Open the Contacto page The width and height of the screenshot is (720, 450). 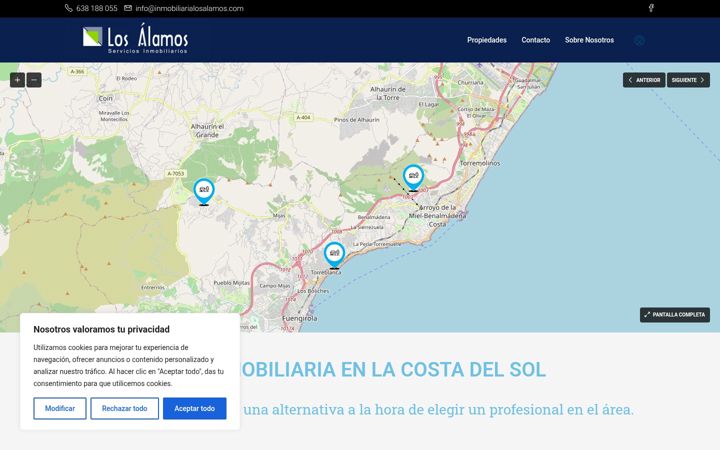click(535, 40)
